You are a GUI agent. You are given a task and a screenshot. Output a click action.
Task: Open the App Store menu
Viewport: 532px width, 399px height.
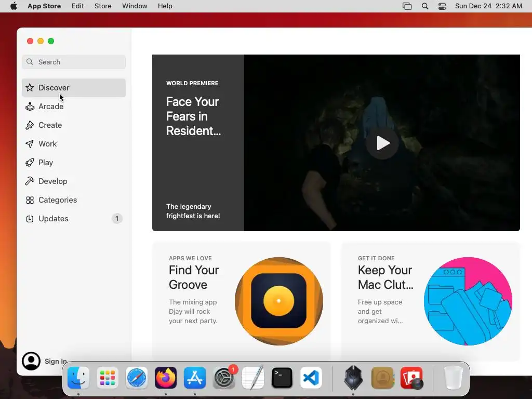[44, 6]
